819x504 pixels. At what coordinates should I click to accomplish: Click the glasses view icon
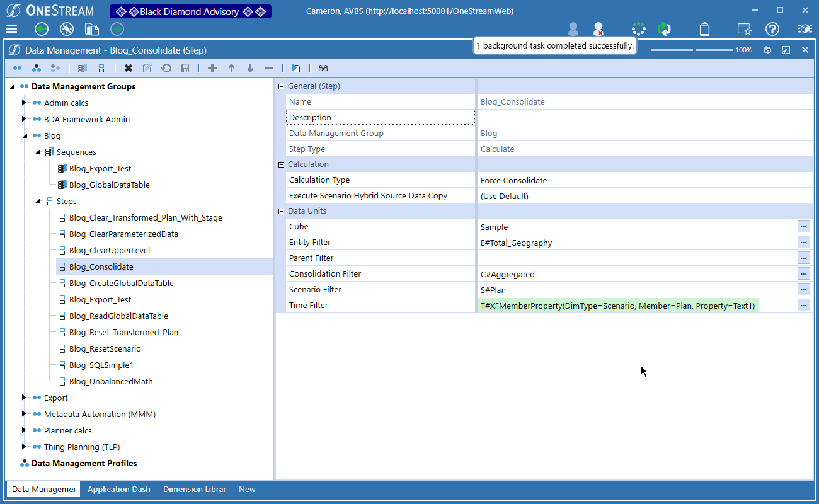[x=323, y=68]
